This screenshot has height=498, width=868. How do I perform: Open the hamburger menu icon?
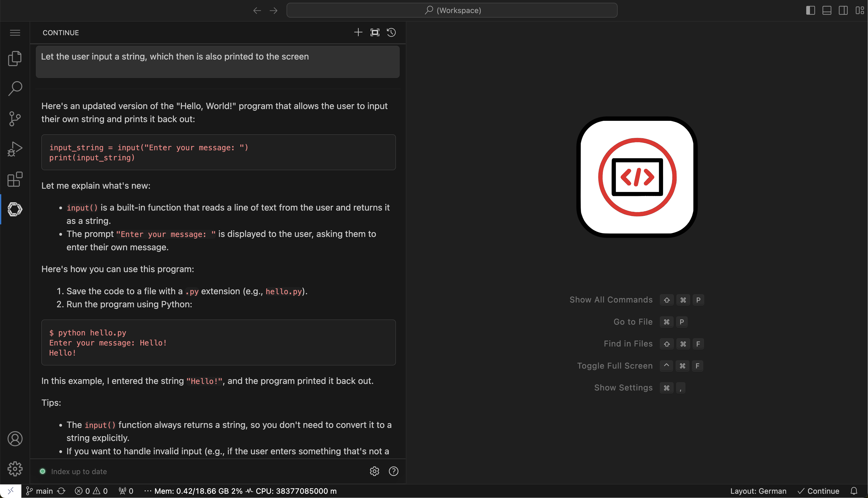pos(15,32)
